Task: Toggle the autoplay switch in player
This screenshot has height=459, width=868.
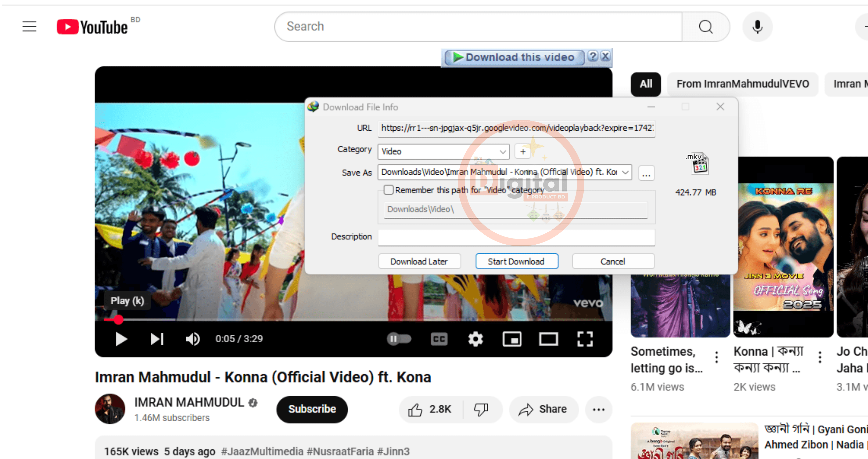Action: click(x=399, y=339)
